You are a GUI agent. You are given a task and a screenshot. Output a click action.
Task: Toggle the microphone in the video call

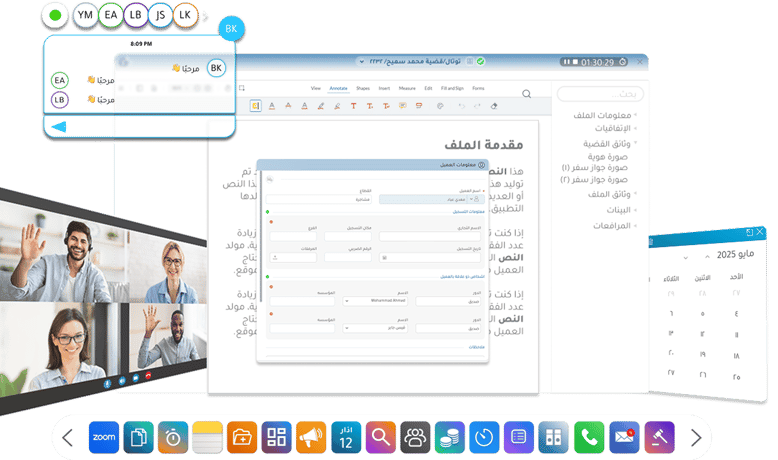point(107,384)
